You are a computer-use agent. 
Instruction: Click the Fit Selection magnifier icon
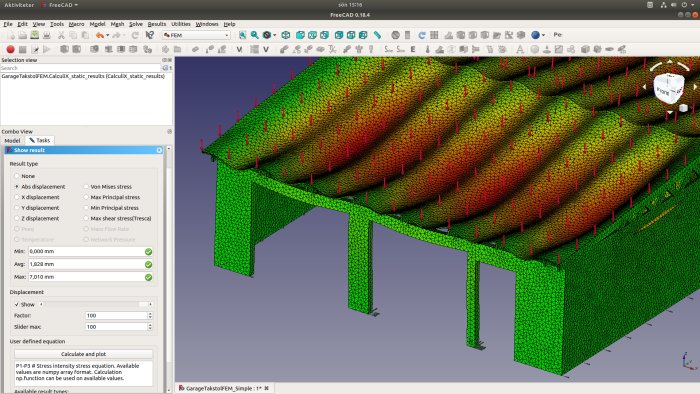(x=254, y=35)
